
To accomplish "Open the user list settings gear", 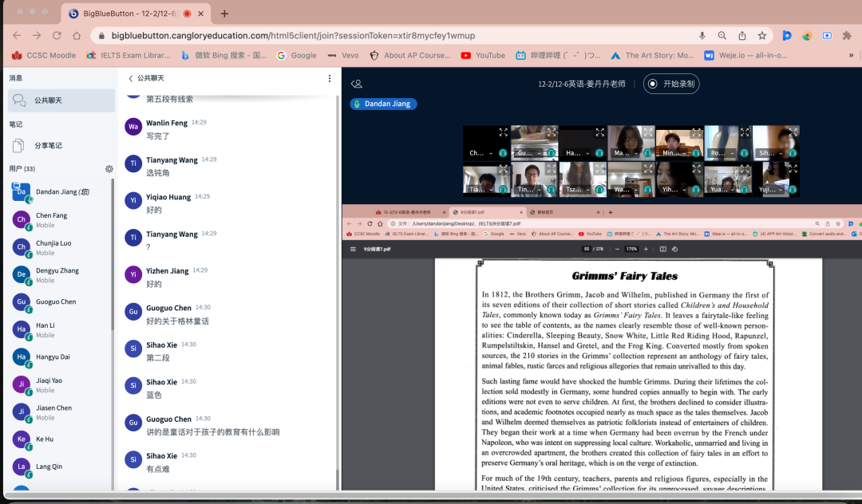I will [109, 169].
